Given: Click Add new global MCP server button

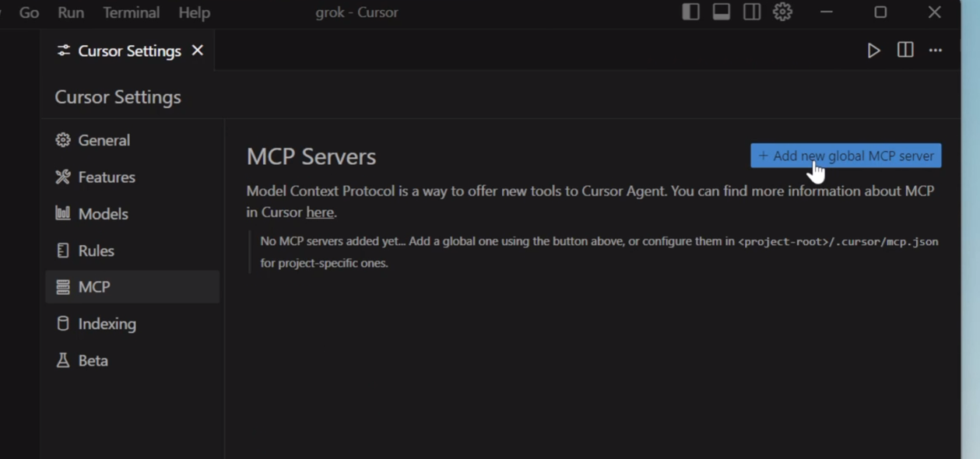Looking at the screenshot, I should click(846, 156).
